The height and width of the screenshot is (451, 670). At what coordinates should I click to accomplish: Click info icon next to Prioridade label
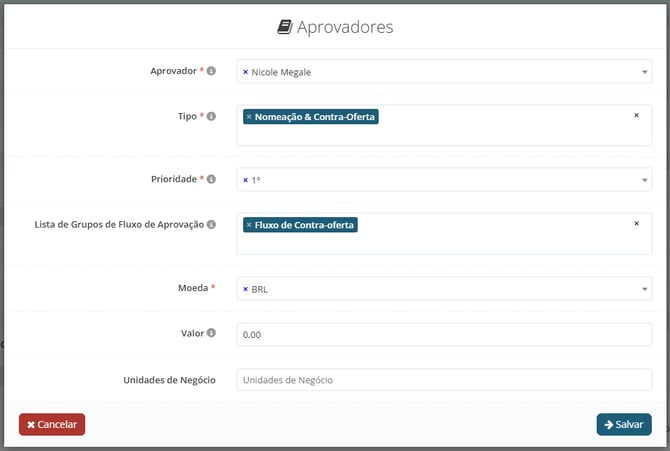211,180
